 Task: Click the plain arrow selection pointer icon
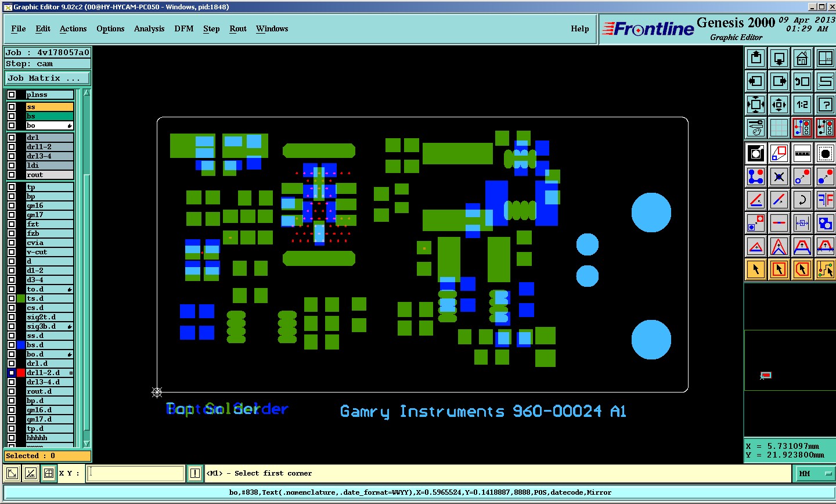756,269
